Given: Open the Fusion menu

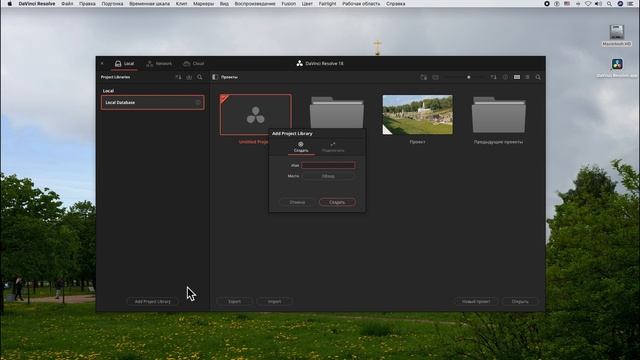Looking at the screenshot, I should point(289,4).
